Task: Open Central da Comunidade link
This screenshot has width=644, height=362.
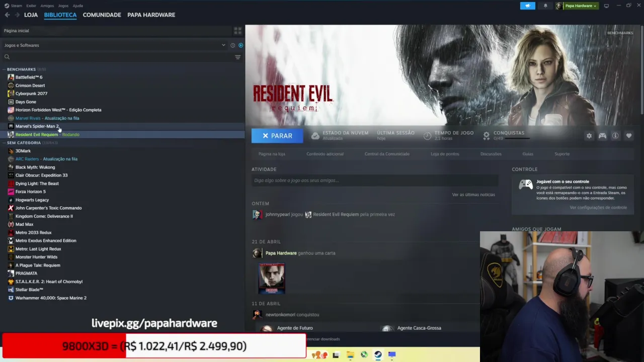Action: (x=387, y=154)
